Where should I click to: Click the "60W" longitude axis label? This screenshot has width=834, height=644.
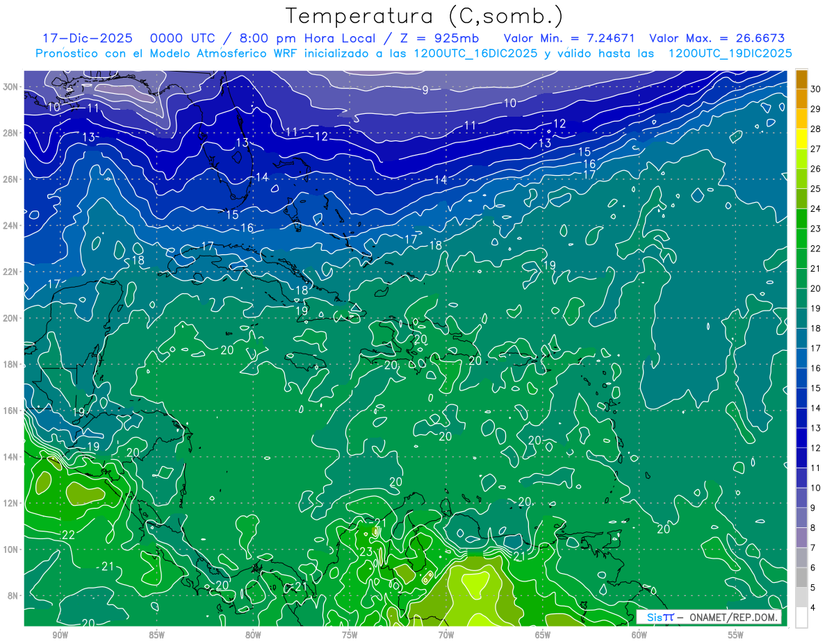[639, 635]
